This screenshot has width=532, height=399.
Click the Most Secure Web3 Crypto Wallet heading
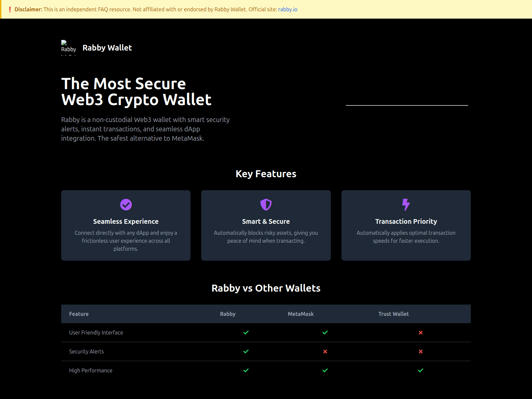[136, 91]
